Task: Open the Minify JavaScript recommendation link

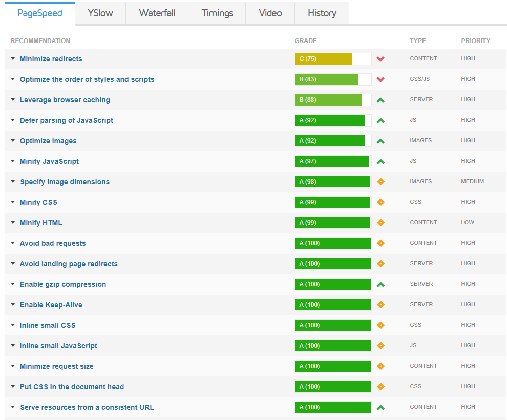Action: point(49,161)
